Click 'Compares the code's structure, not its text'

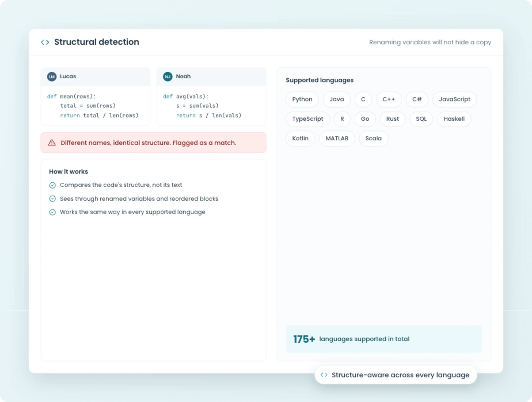tap(121, 185)
